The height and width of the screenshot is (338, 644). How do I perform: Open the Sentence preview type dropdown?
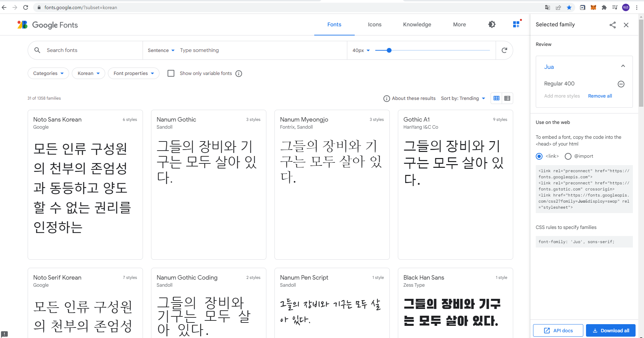click(161, 50)
